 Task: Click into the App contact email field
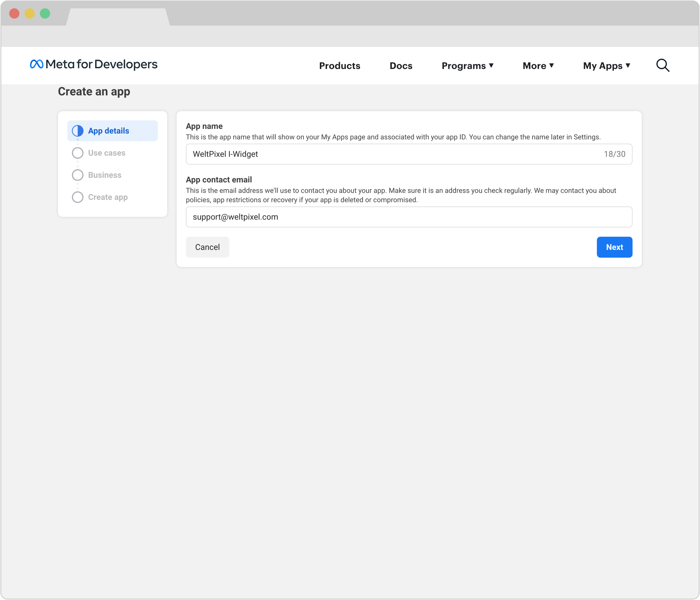tap(409, 217)
